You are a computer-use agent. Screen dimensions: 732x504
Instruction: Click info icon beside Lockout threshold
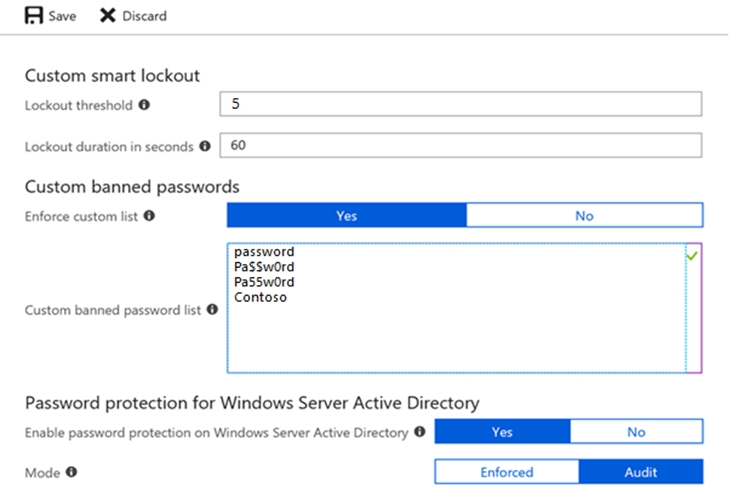(x=144, y=104)
